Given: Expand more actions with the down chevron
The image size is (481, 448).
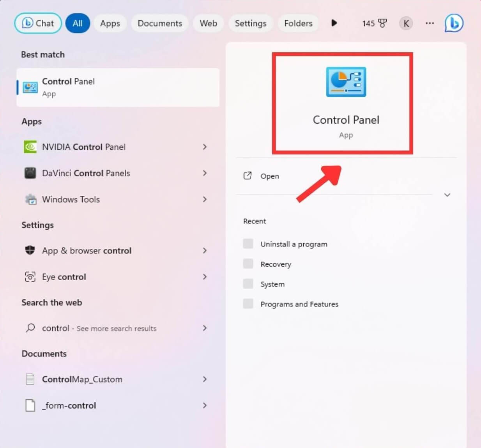Looking at the screenshot, I should point(447,195).
